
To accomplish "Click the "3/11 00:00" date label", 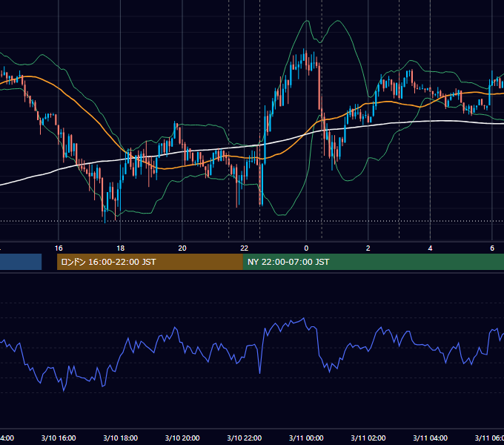I will tap(306, 438).
